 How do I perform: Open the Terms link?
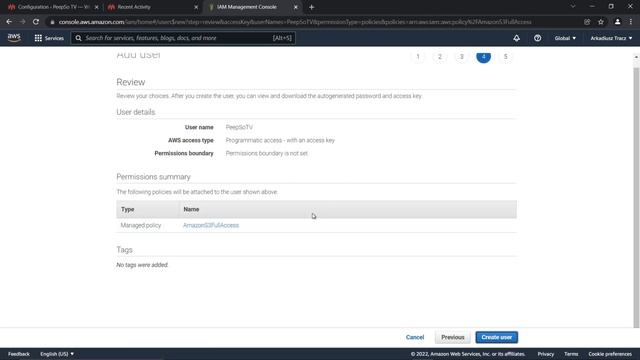(x=571, y=354)
